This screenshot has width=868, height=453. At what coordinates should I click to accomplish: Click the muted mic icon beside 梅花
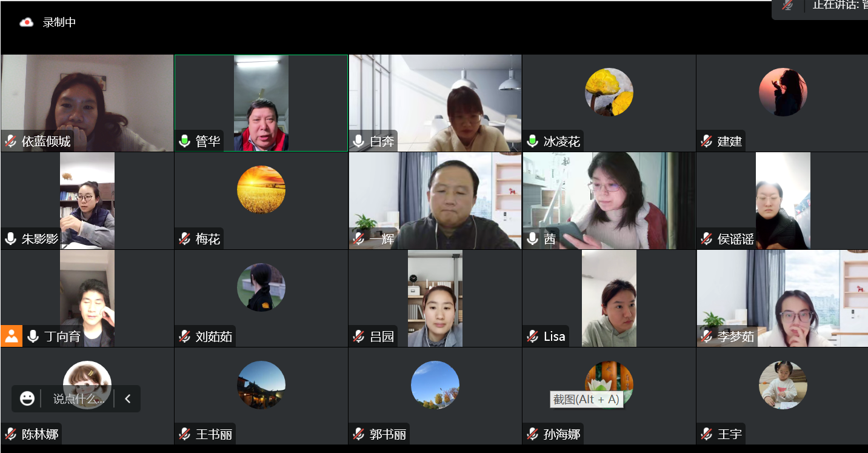tap(185, 239)
